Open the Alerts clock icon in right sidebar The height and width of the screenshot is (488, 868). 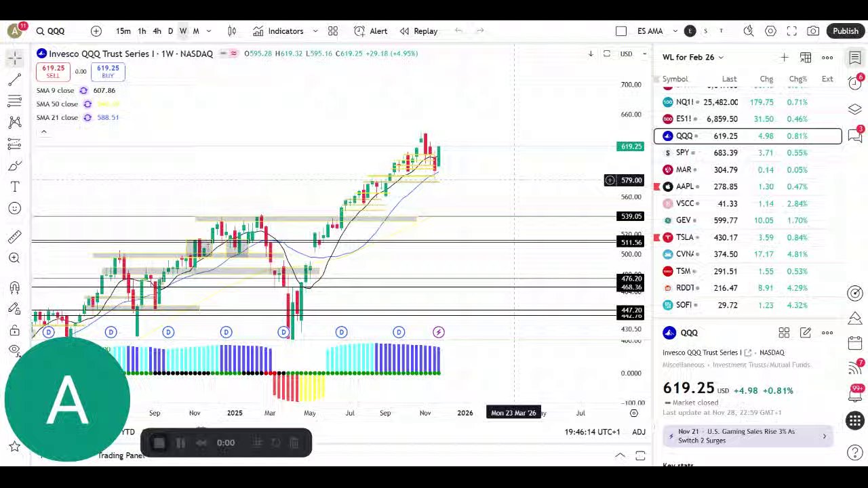(855, 83)
